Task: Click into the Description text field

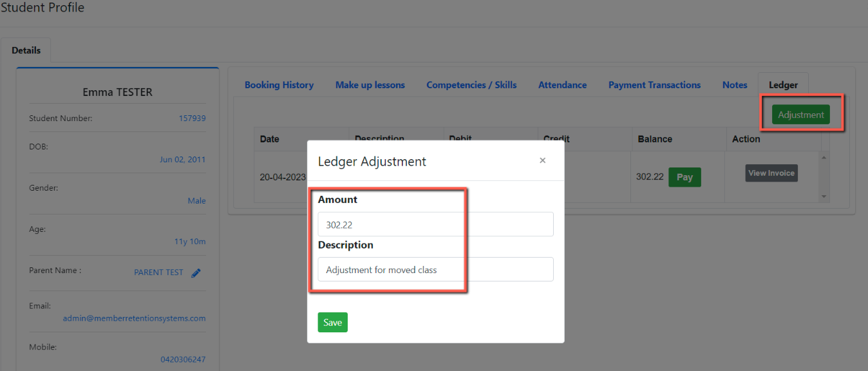Action: [435, 269]
